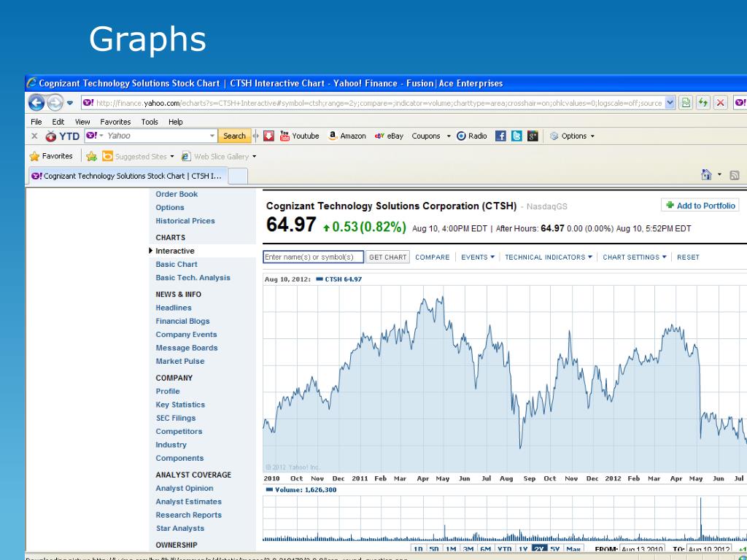This screenshot has height=560, width=747.
Task: Click the browser Back arrow button
Action: (x=36, y=102)
